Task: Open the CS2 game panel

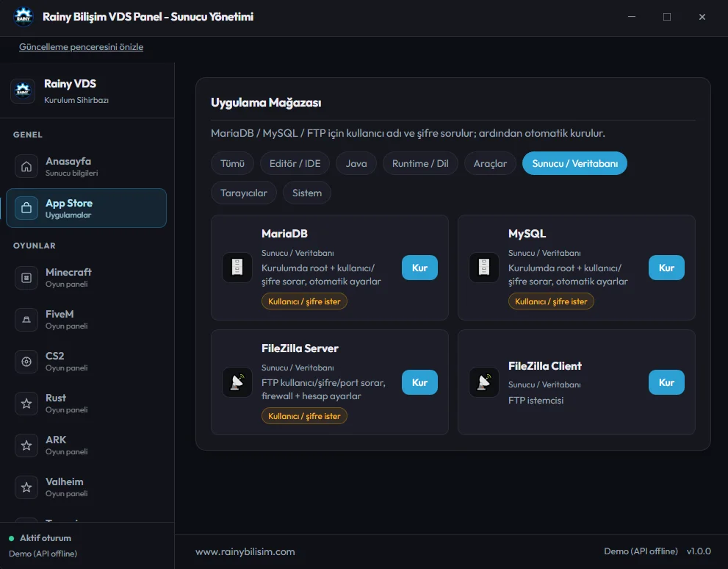Action: 87,362
